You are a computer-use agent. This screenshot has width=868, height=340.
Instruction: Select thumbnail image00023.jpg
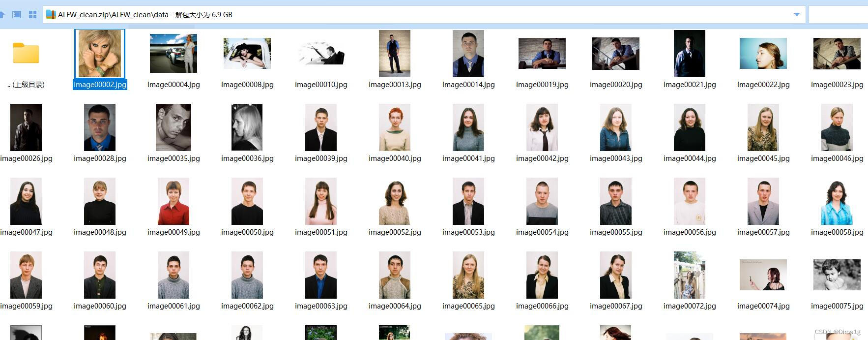(x=837, y=53)
